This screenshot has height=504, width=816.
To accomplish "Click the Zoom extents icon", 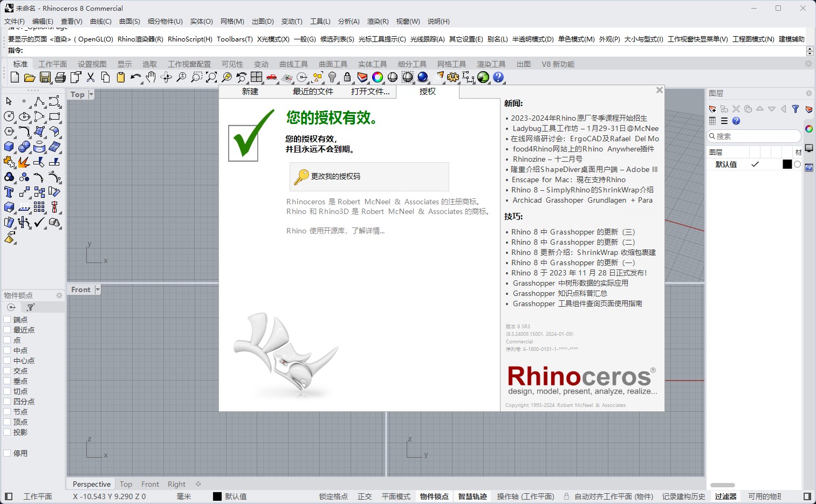I will [x=211, y=78].
